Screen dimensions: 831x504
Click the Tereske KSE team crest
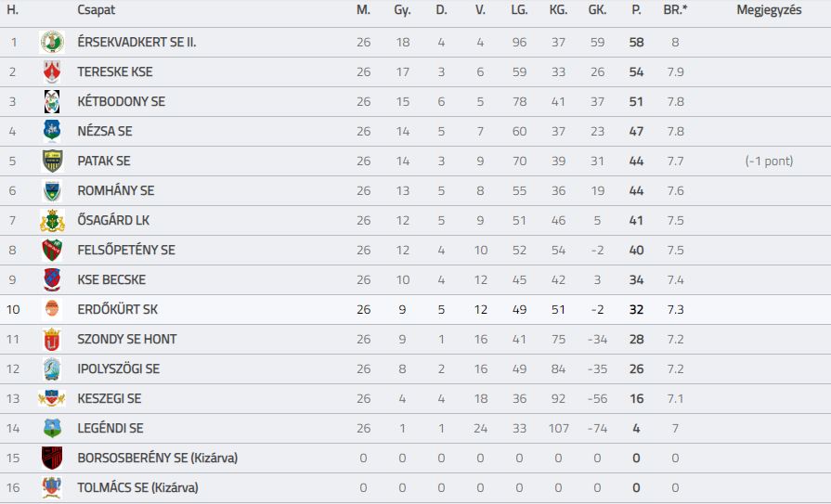[52, 71]
